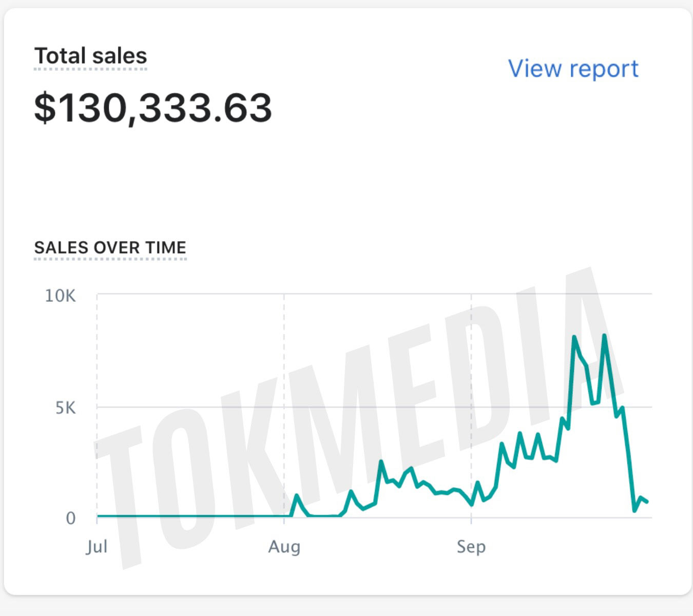The width and height of the screenshot is (693, 616).
Task: Click the Jul axis label
Action: tap(96, 547)
